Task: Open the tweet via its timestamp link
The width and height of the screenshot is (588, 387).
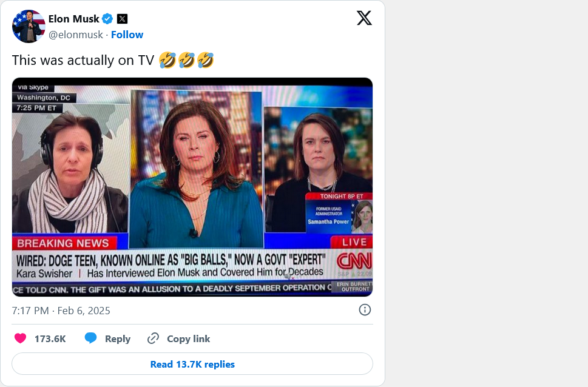Action: tap(61, 310)
